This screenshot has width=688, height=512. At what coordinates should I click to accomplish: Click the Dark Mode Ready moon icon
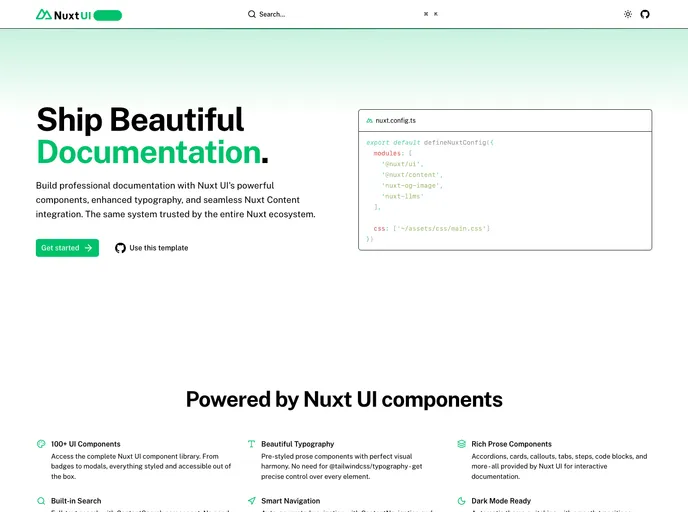click(461, 501)
